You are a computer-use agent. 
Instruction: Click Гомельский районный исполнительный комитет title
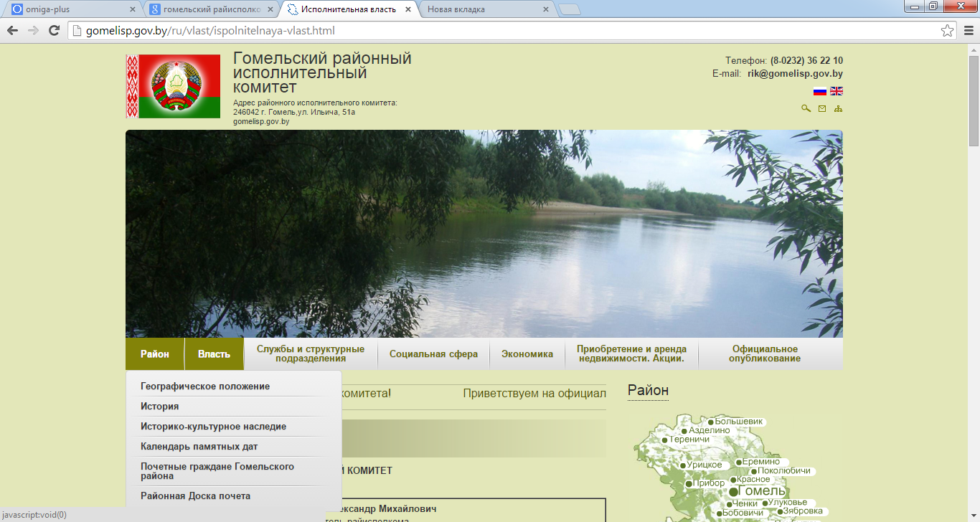click(x=322, y=73)
